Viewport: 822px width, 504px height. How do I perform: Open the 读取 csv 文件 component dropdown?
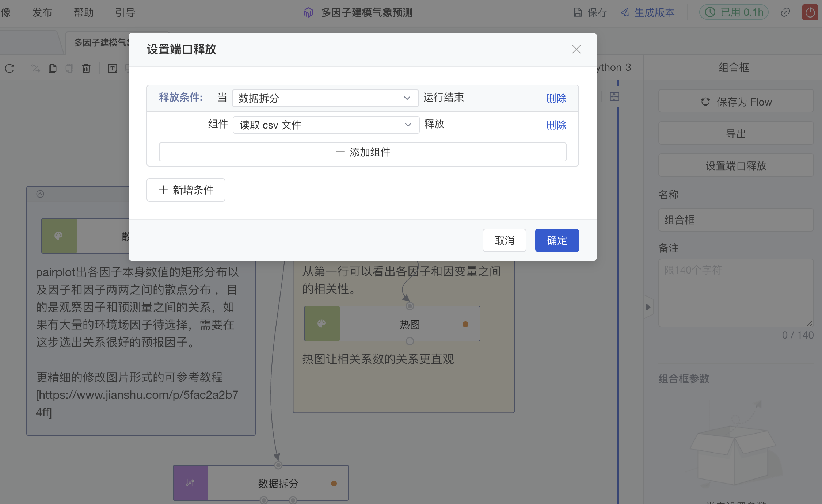[326, 125]
